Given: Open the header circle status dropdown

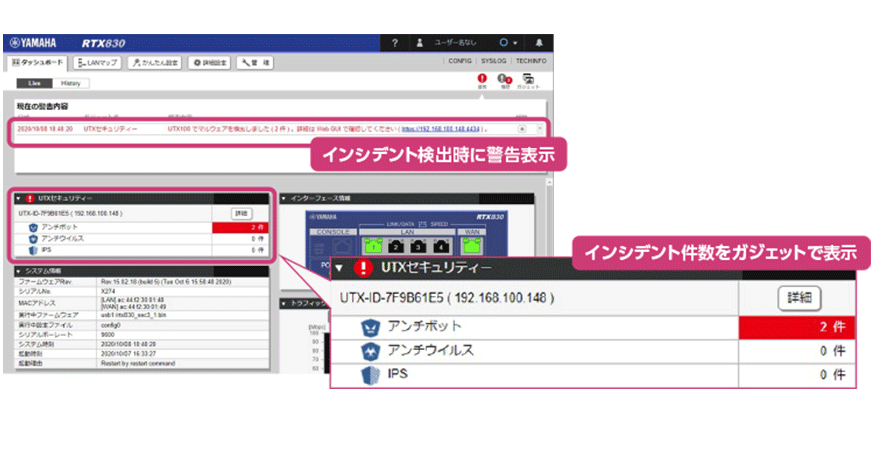Looking at the screenshot, I should [508, 43].
